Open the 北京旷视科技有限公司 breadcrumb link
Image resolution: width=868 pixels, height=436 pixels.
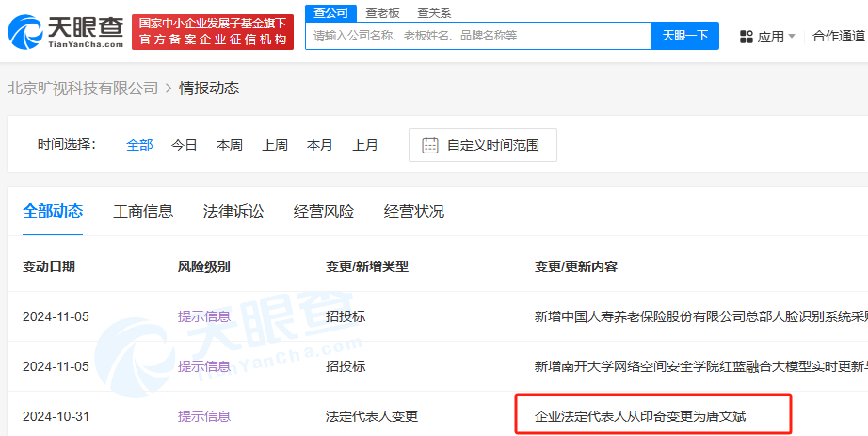pos(83,89)
